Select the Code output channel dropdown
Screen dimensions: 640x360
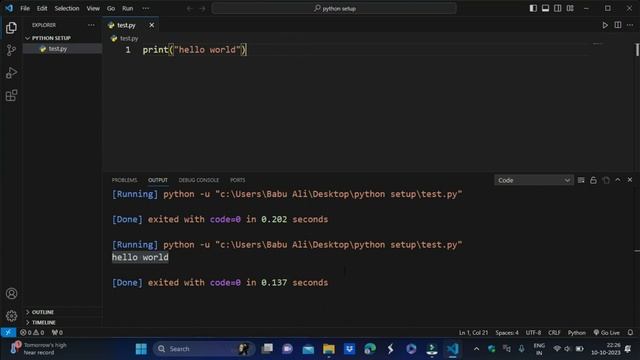coord(533,180)
